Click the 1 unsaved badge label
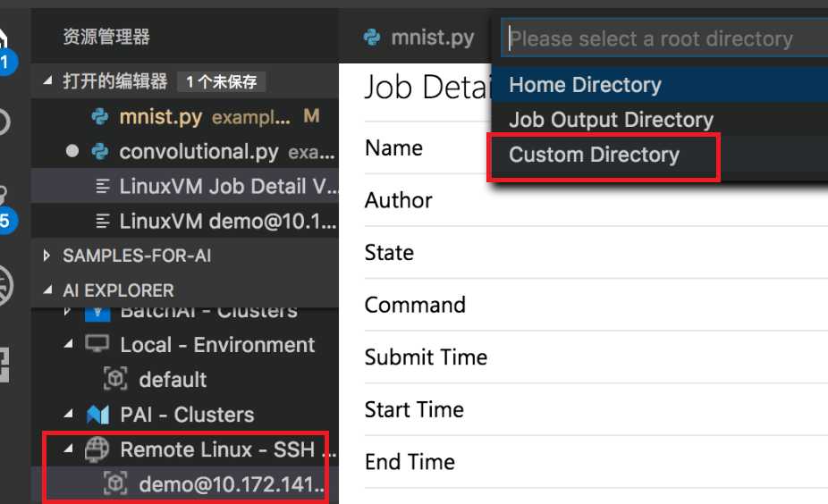 (x=221, y=82)
